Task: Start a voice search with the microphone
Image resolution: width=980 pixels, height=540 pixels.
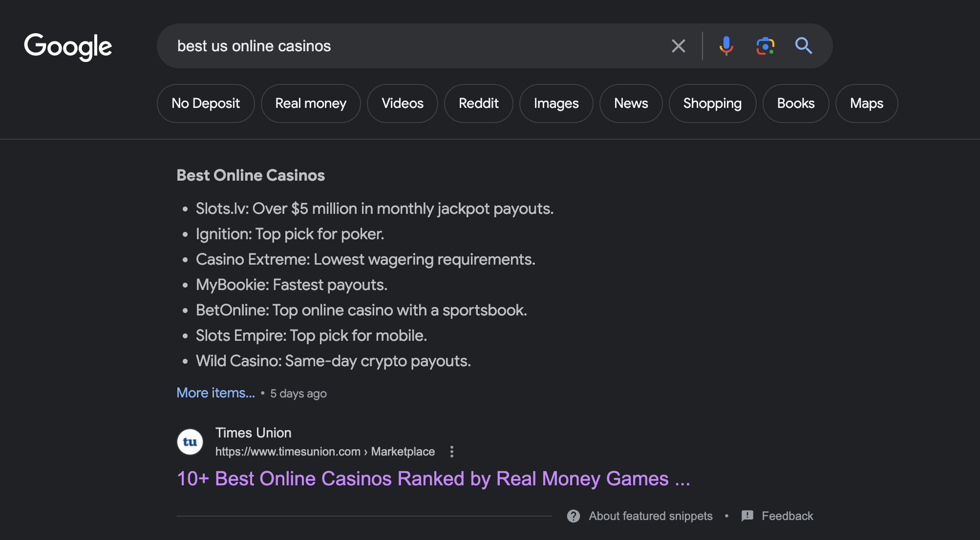Action: pos(726,46)
